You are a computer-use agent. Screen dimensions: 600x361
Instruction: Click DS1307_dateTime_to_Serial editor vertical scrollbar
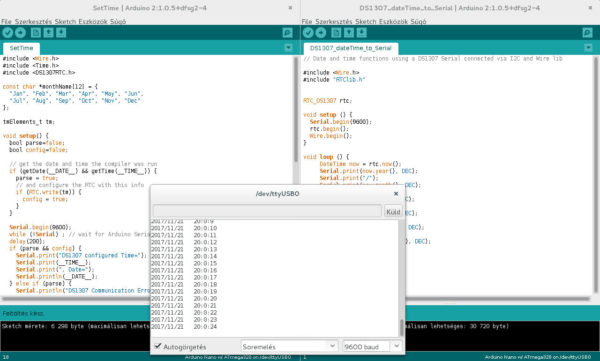click(596, 176)
